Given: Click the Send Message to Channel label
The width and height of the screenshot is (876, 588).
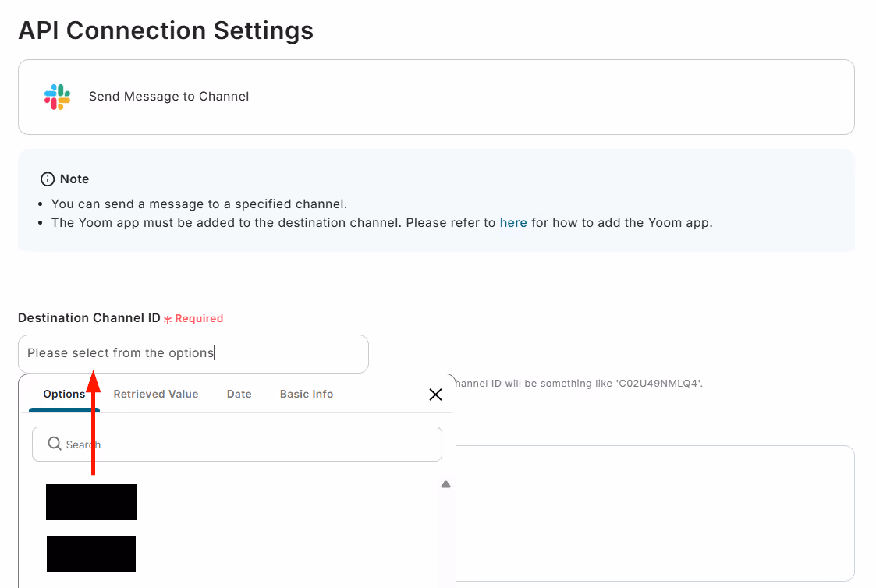Looking at the screenshot, I should click(168, 97).
